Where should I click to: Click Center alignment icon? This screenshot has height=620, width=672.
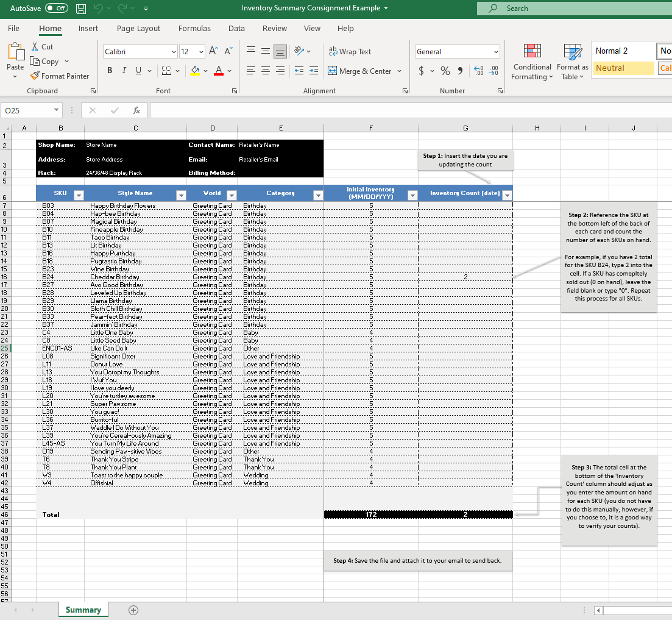pos(266,70)
